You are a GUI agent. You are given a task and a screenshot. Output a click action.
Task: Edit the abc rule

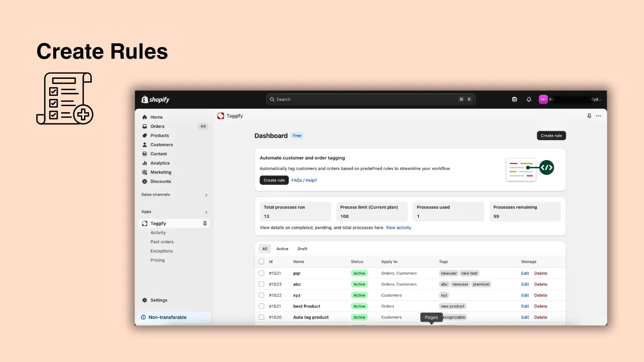coord(525,284)
